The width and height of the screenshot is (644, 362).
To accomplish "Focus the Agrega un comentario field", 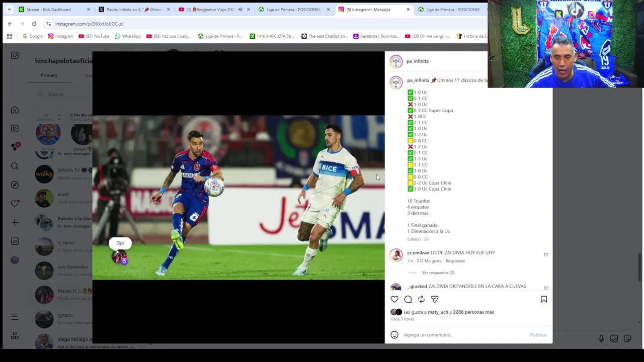I will pos(463,335).
